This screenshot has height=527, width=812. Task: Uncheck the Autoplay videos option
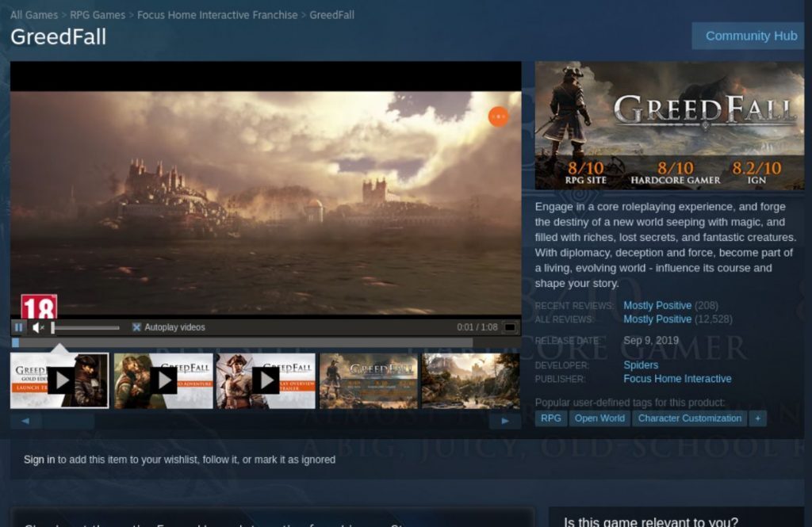[x=135, y=326]
